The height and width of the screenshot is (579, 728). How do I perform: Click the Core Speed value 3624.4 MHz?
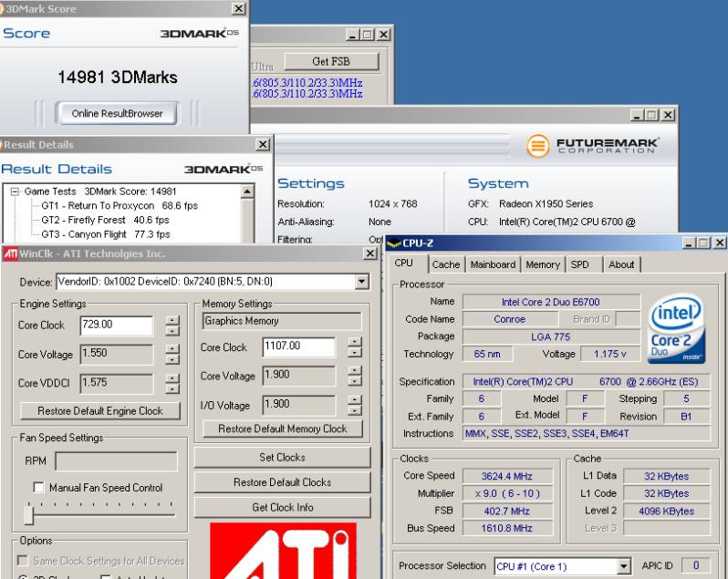[x=507, y=476]
